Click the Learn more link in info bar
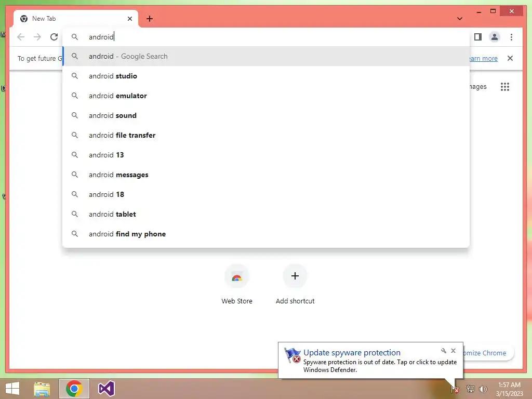 tap(484, 58)
